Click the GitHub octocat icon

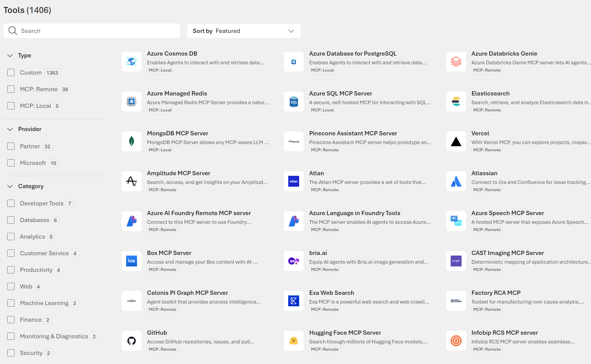pos(132,341)
